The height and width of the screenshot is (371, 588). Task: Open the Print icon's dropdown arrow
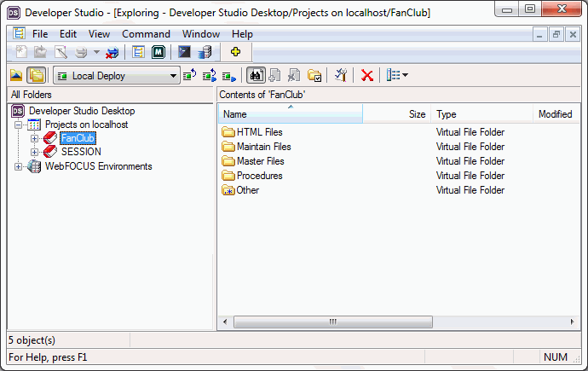96,52
